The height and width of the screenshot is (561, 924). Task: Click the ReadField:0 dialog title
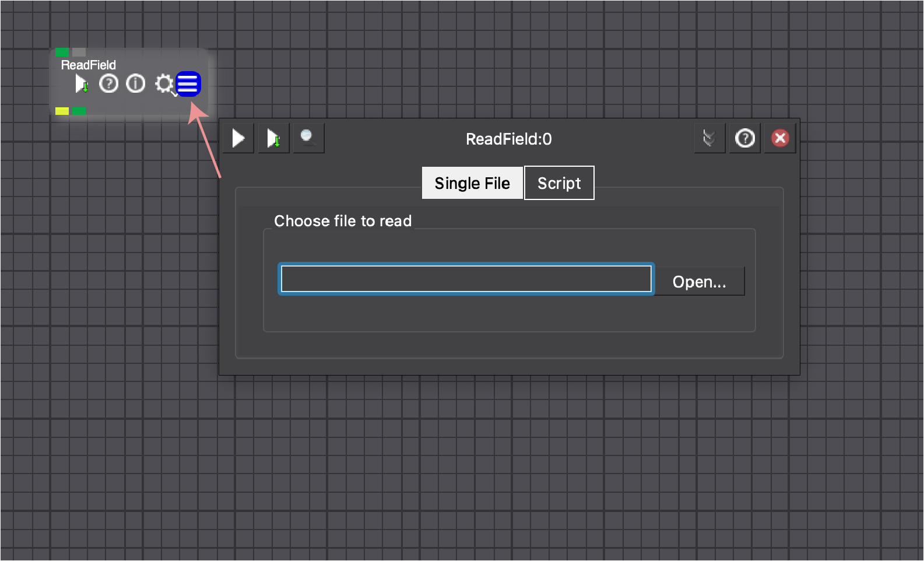coord(508,139)
